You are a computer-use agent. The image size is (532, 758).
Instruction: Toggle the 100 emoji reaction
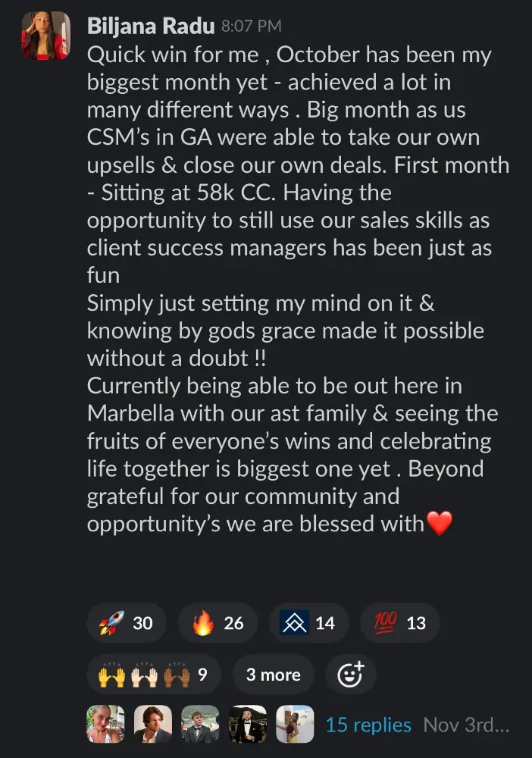click(399, 623)
